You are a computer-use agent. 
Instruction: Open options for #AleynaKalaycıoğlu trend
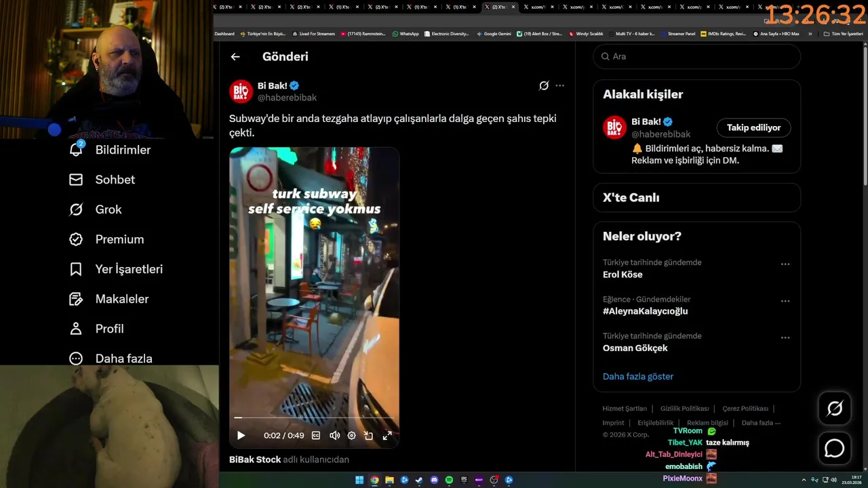click(785, 301)
